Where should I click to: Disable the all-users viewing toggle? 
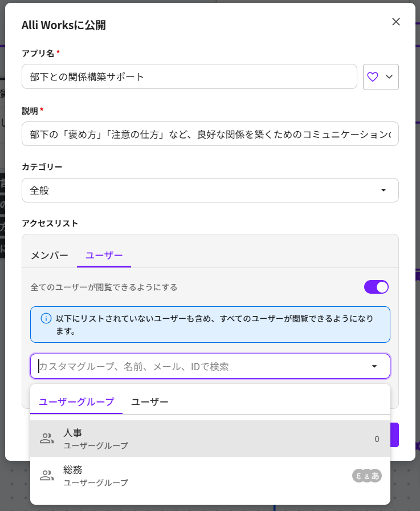(376, 287)
